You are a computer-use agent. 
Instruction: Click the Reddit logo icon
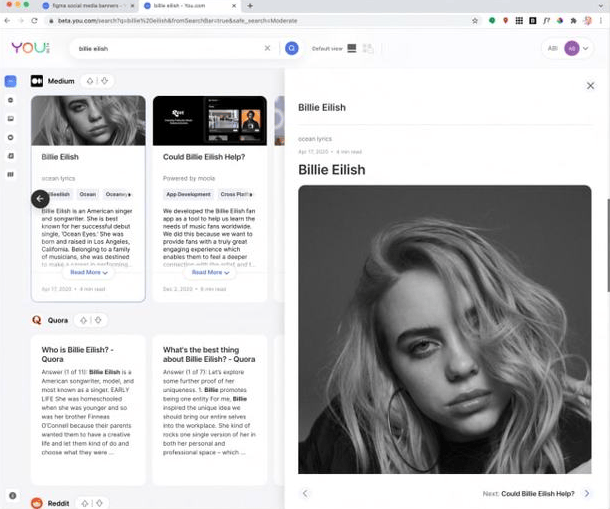pyautogui.click(x=37, y=503)
